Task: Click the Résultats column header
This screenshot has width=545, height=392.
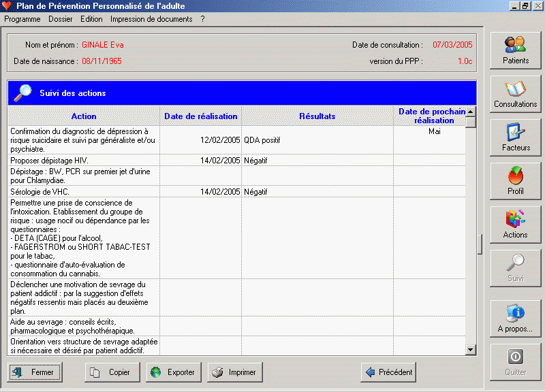Action: (317, 116)
